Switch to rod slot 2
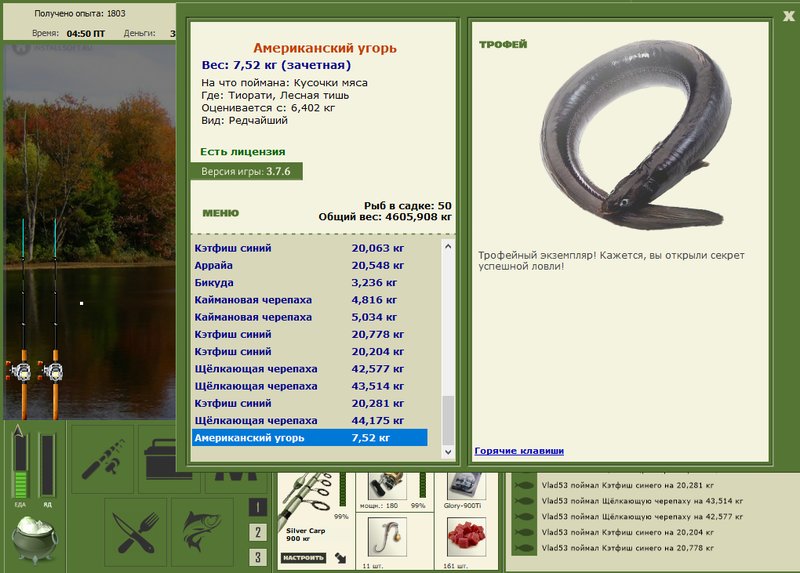This screenshot has height=573, width=800. (258, 532)
